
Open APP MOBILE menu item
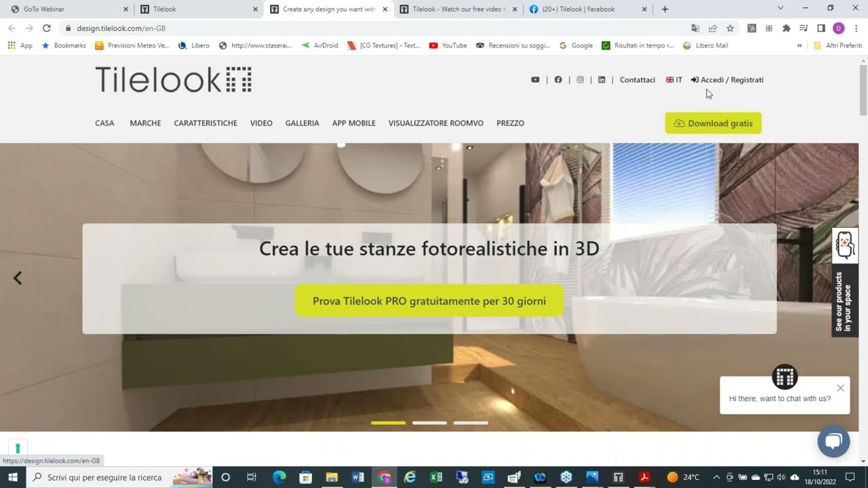[353, 123]
